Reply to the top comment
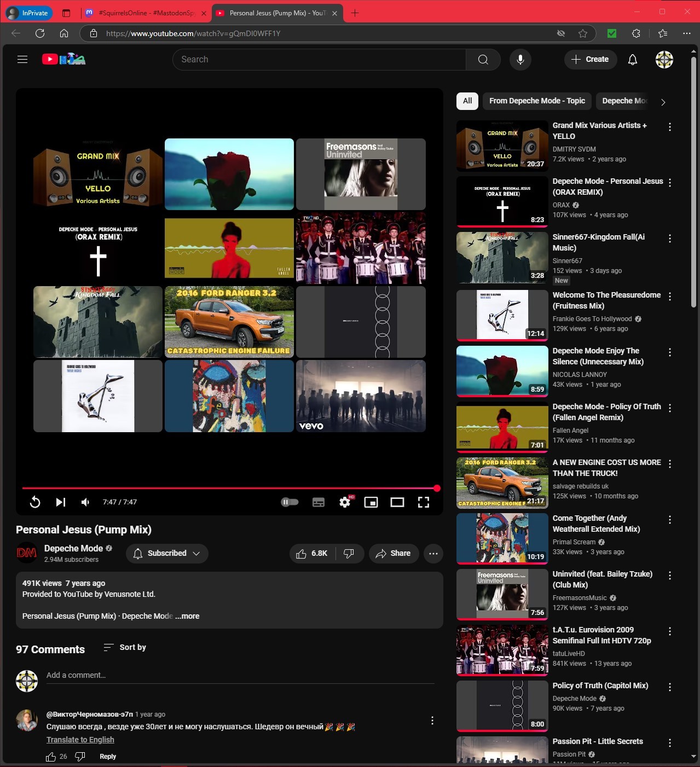This screenshot has width=700, height=767. (108, 757)
